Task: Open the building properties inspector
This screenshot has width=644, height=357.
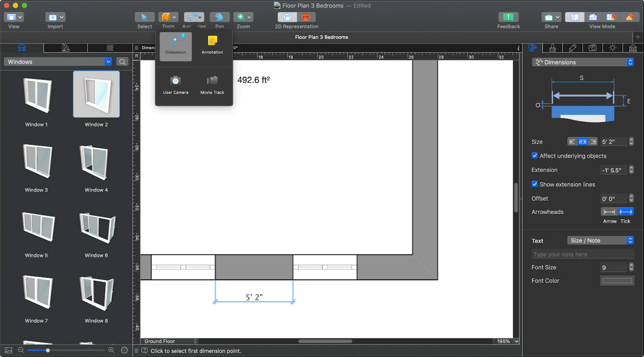Action: pyautogui.click(x=632, y=48)
